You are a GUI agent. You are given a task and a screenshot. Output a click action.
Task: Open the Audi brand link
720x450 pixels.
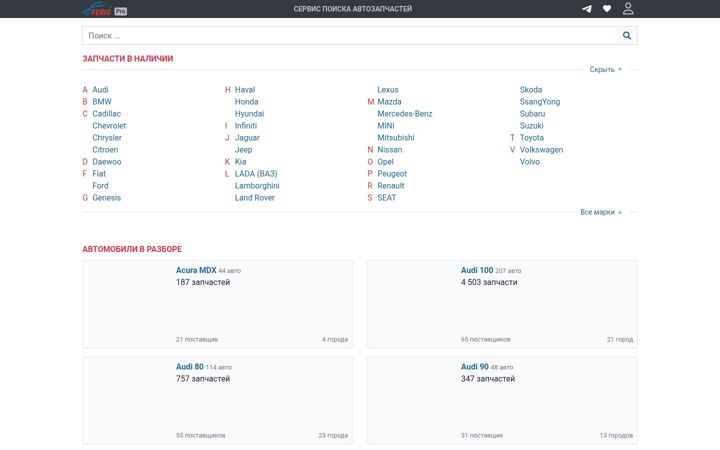tap(100, 90)
